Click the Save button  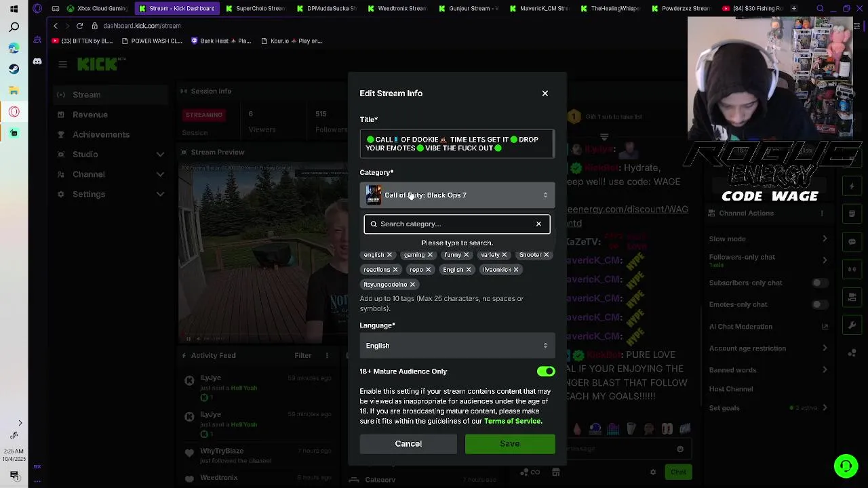coord(510,444)
